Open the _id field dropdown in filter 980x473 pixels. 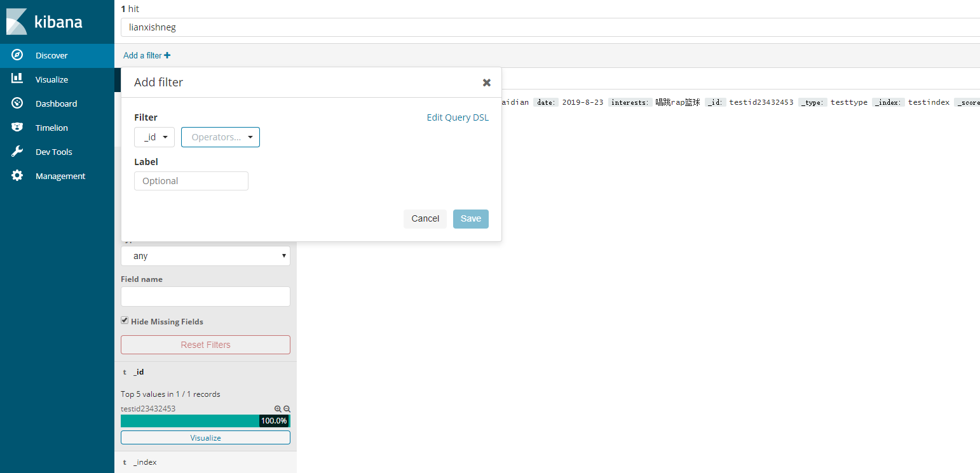click(x=154, y=137)
